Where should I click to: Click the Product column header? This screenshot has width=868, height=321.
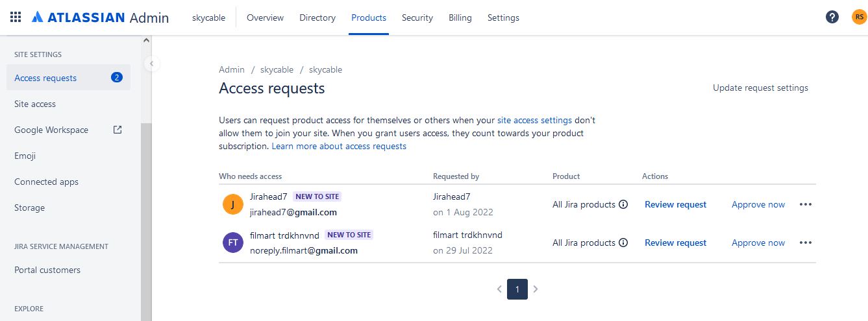[566, 176]
